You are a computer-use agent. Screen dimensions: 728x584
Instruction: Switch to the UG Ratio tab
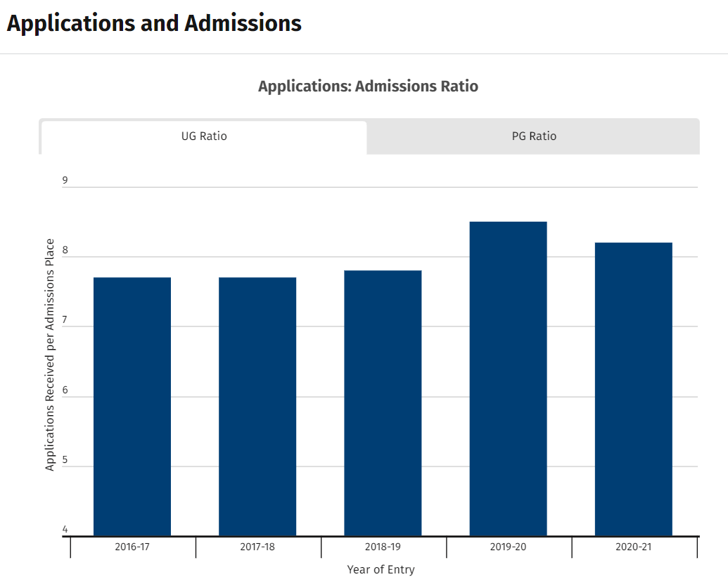click(x=204, y=137)
